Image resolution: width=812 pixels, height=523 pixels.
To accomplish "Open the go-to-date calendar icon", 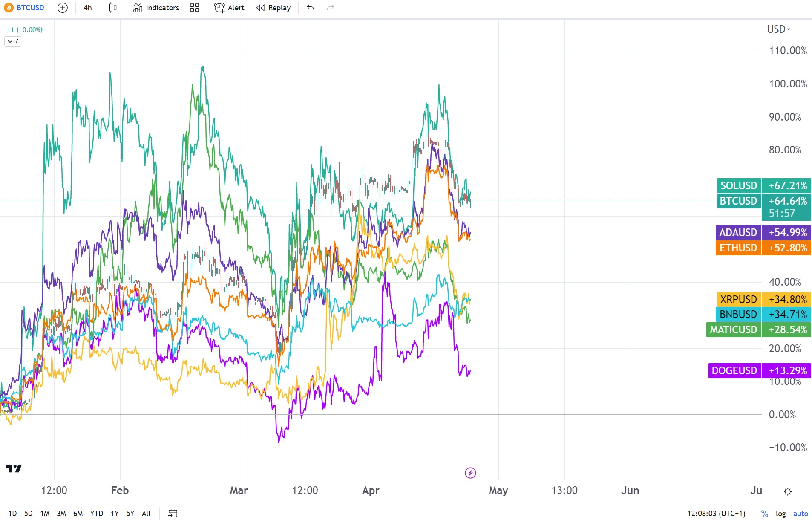I will [x=173, y=514].
